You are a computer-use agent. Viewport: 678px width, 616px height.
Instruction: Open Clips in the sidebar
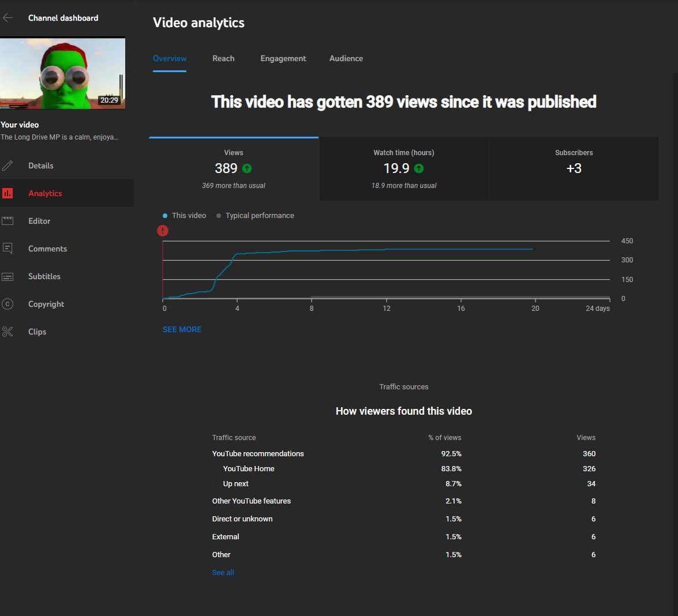[x=66, y=332]
